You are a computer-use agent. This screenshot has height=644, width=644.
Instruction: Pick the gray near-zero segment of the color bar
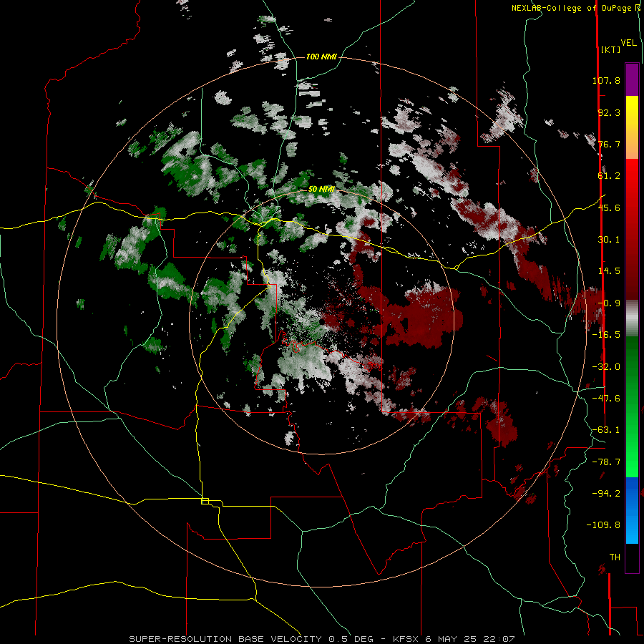tap(632, 318)
